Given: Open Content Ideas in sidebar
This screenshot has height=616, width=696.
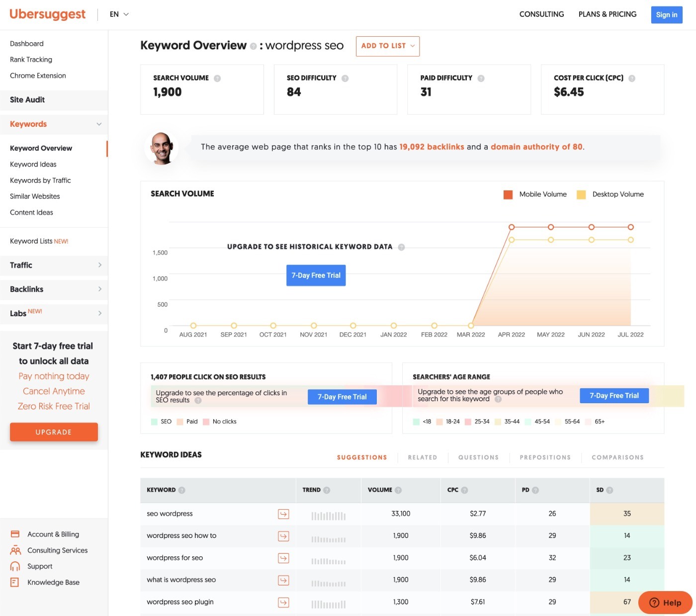Looking at the screenshot, I should click(x=31, y=212).
